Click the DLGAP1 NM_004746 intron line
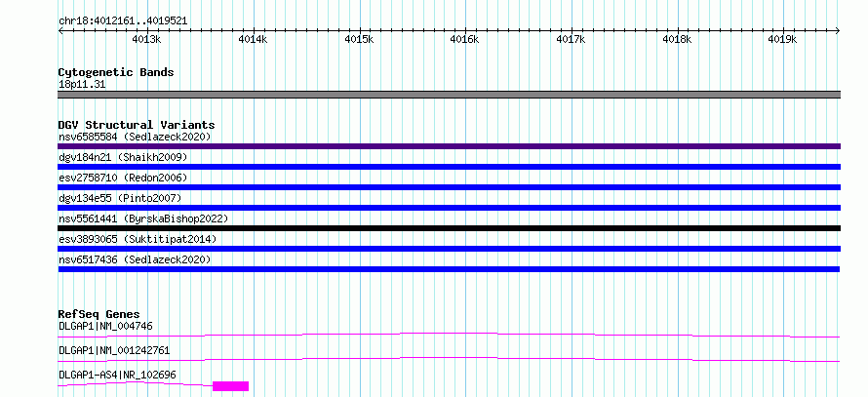The image size is (868, 397). point(449,334)
